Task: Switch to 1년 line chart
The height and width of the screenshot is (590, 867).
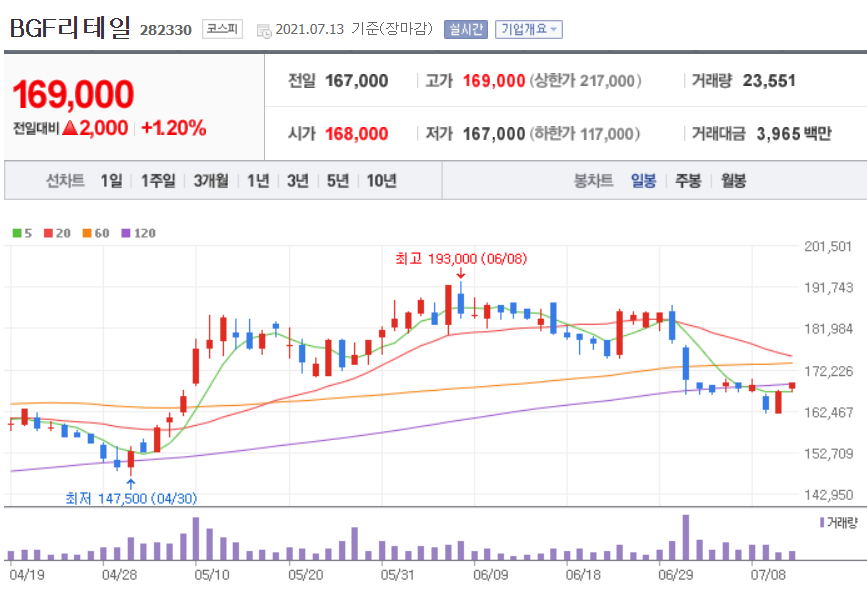Action: click(x=258, y=180)
